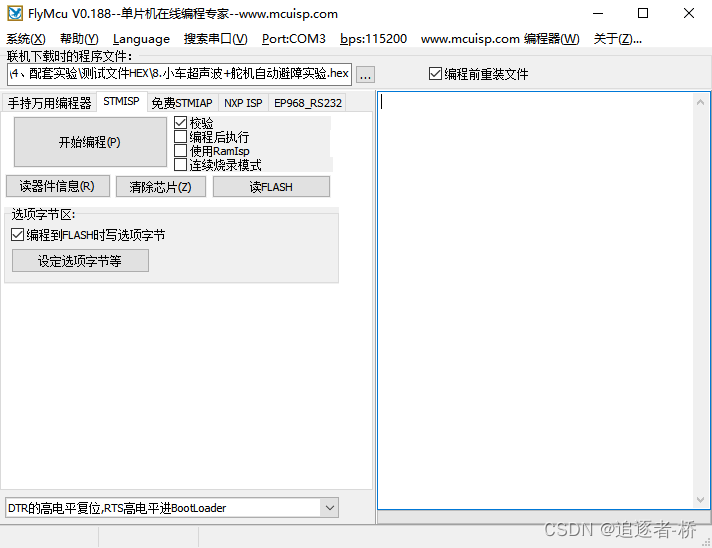Viewport: 712px width, 548px height.
Task: Open the 系统(X) menu
Action: click(x=26, y=39)
